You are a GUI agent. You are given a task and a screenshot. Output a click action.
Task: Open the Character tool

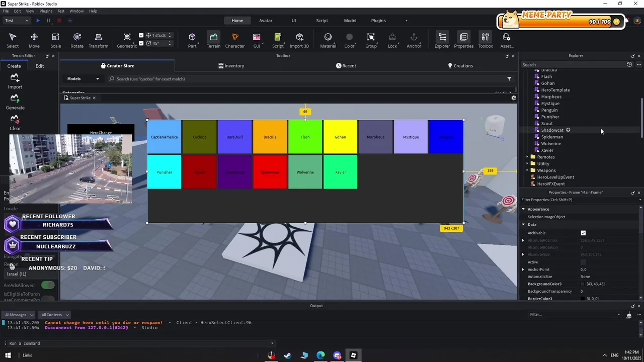point(235,40)
